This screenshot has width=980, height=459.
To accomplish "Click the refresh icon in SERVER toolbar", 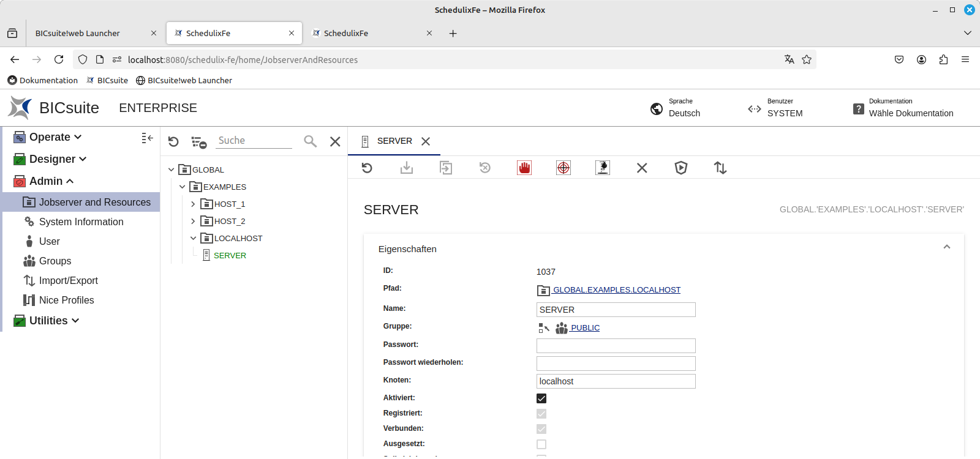I will pyautogui.click(x=367, y=168).
